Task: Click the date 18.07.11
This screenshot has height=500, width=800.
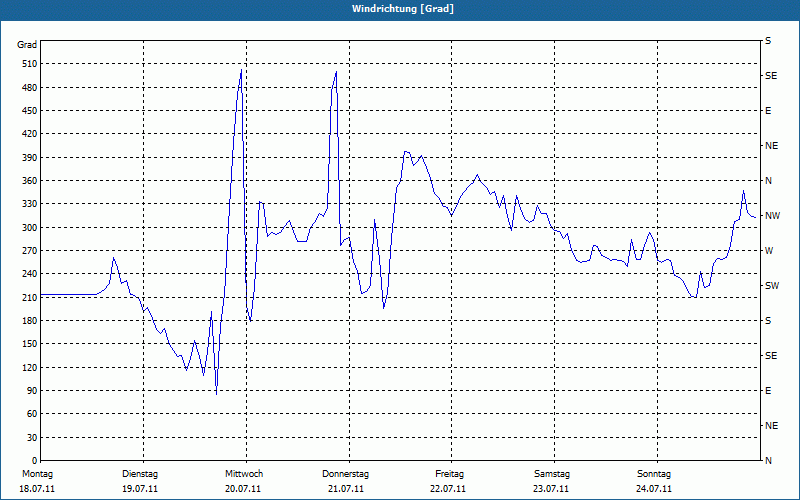Action: [37, 489]
